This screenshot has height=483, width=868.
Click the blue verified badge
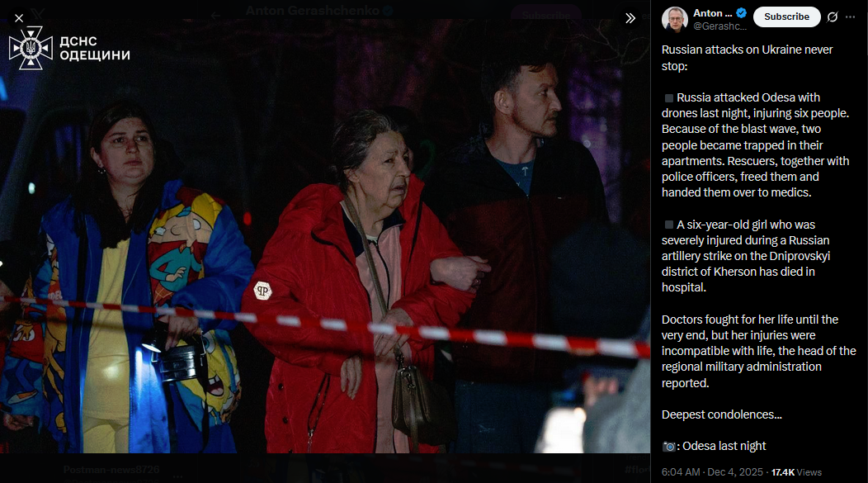(741, 13)
